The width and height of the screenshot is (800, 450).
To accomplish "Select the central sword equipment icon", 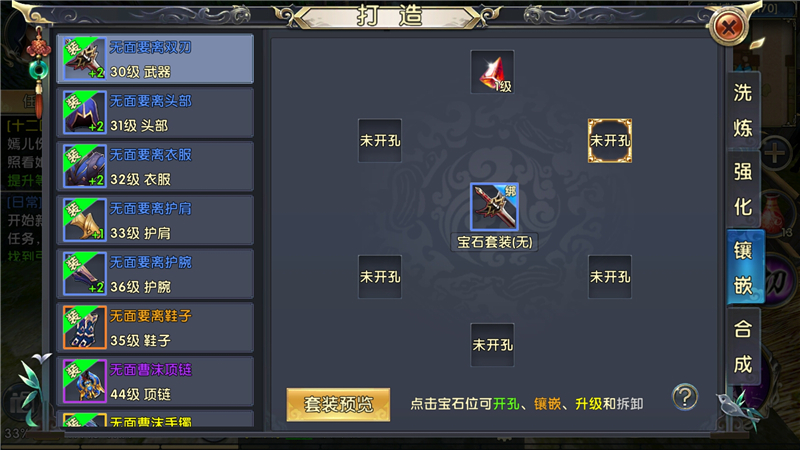I will (x=494, y=207).
